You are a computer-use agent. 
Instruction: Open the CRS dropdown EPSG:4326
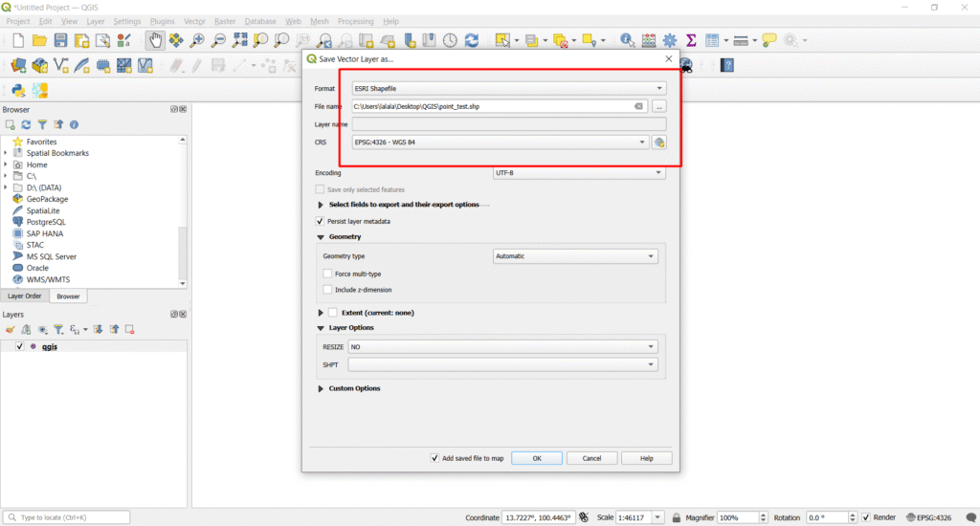coord(500,142)
